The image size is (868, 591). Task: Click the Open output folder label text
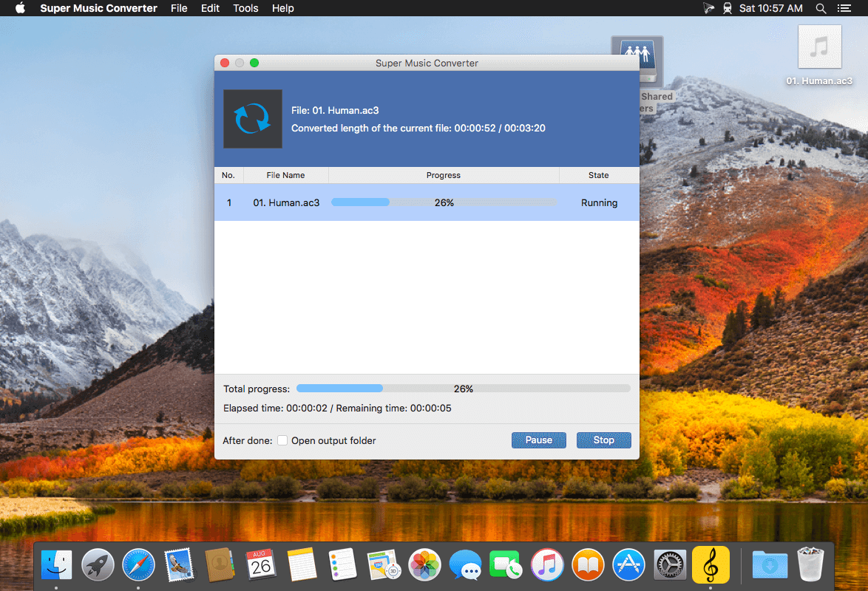(333, 440)
